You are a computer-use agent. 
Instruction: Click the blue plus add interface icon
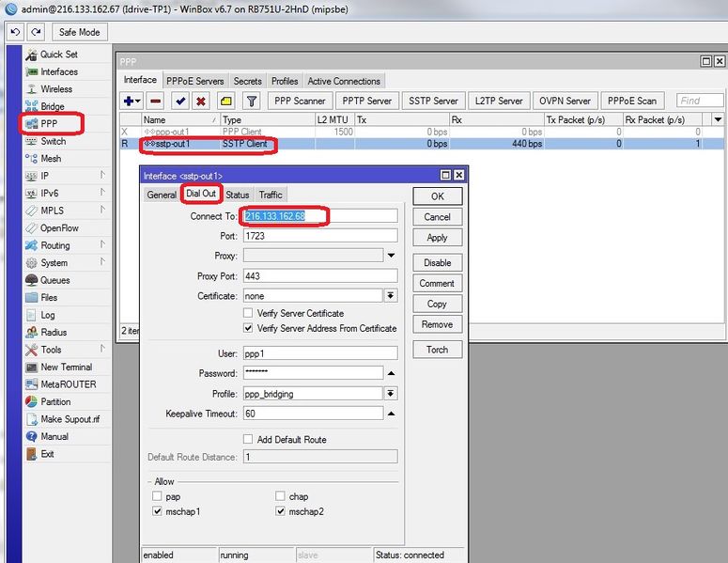(x=130, y=101)
